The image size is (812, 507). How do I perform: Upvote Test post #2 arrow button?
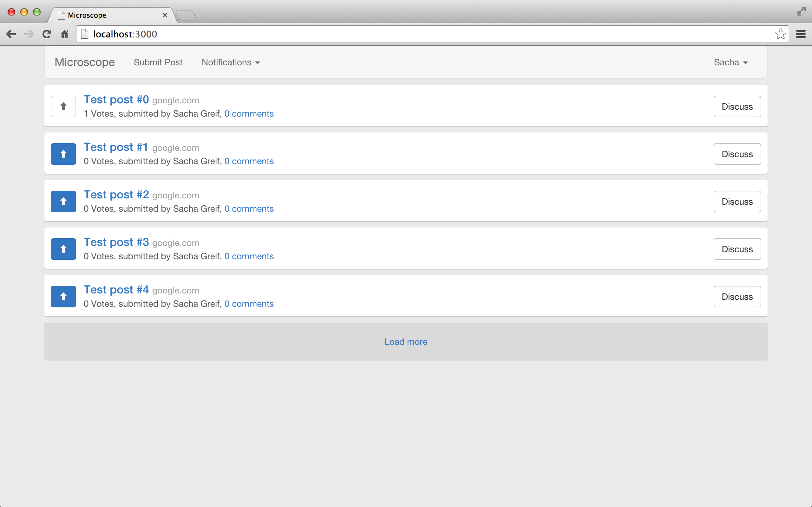point(63,202)
